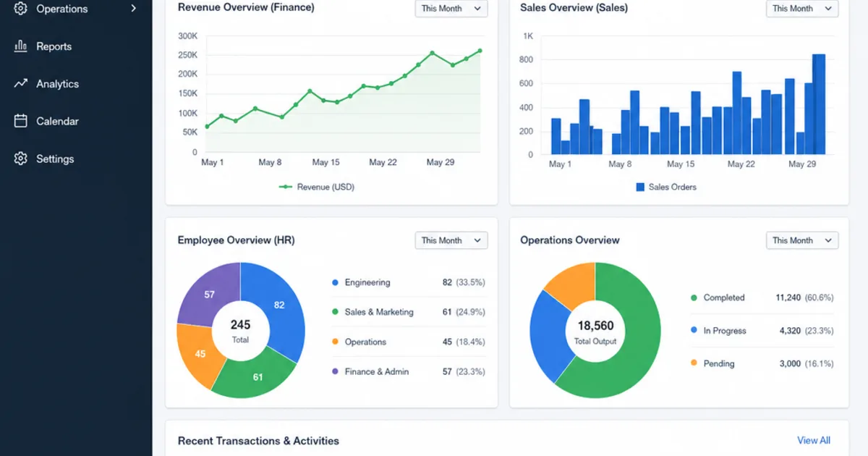Screen dimensions: 868x456
Task: Click the purple 57 slice of HR donut
Action: click(x=210, y=295)
